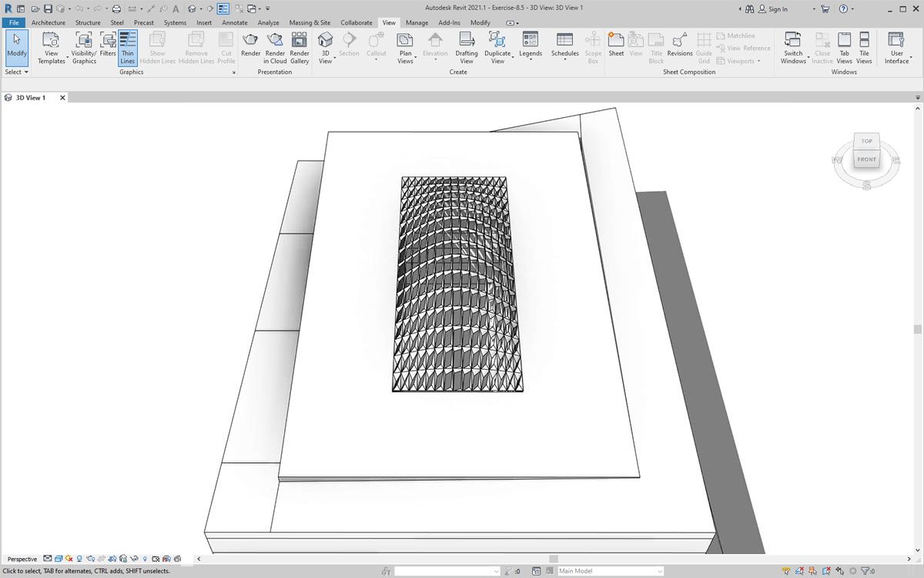Click the Render teapot icon
This screenshot has height=578, width=924.
pyautogui.click(x=250, y=41)
